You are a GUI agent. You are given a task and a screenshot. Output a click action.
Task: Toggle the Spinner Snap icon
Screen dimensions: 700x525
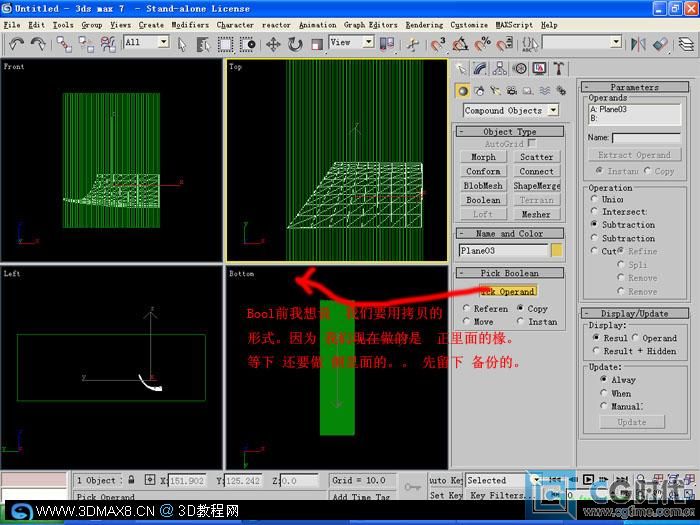[x=504, y=44]
